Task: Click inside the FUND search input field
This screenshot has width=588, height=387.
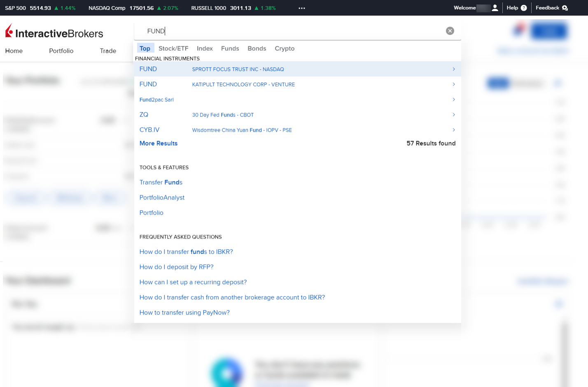Action: coord(247,31)
